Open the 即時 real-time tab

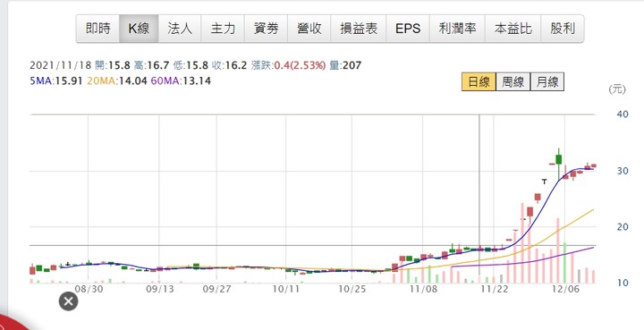(x=97, y=29)
